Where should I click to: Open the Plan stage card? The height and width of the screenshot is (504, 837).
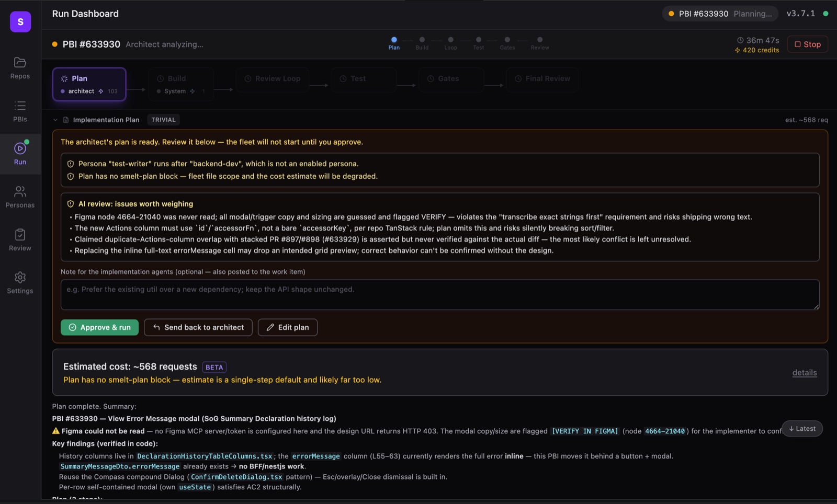89,84
